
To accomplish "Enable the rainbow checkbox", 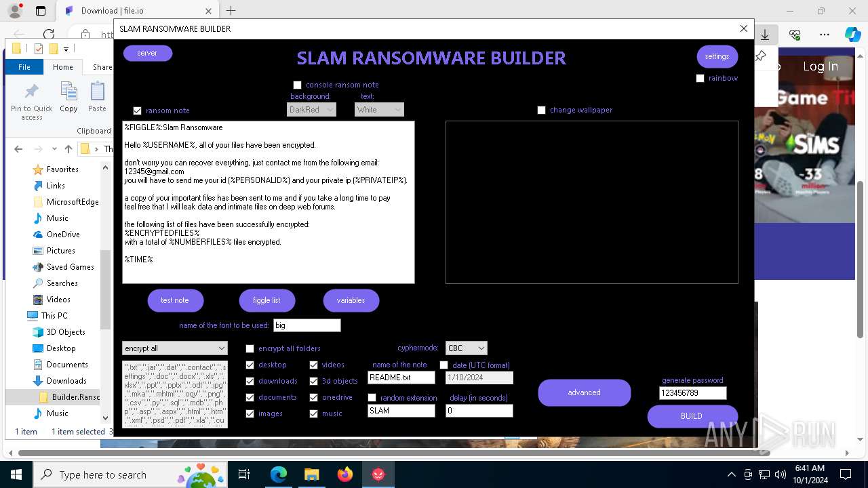I will (x=700, y=79).
